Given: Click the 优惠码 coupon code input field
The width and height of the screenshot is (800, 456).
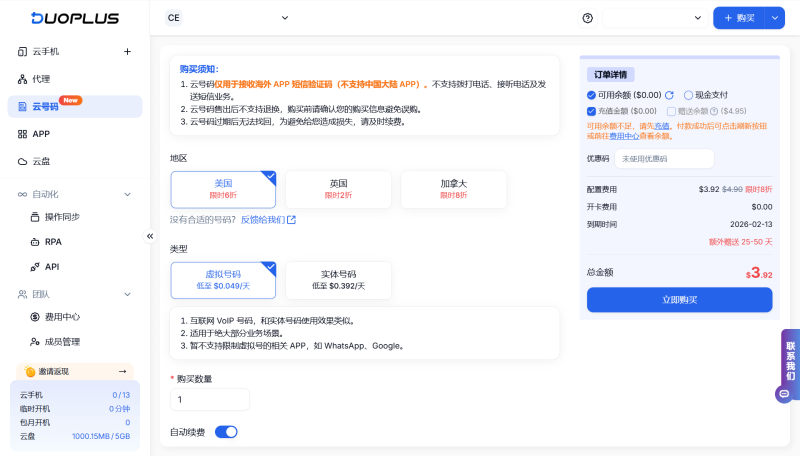Looking at the screenshot, I should point(663,158).
